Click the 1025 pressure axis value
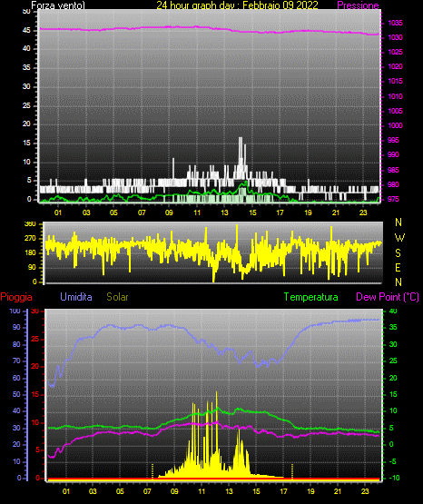This screenshot has height=504, width=423. (395, 52)
